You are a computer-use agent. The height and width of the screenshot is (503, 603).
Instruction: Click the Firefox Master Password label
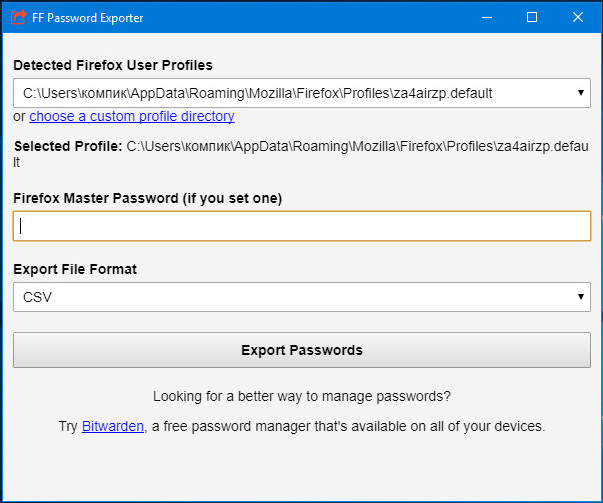[148, 198]
